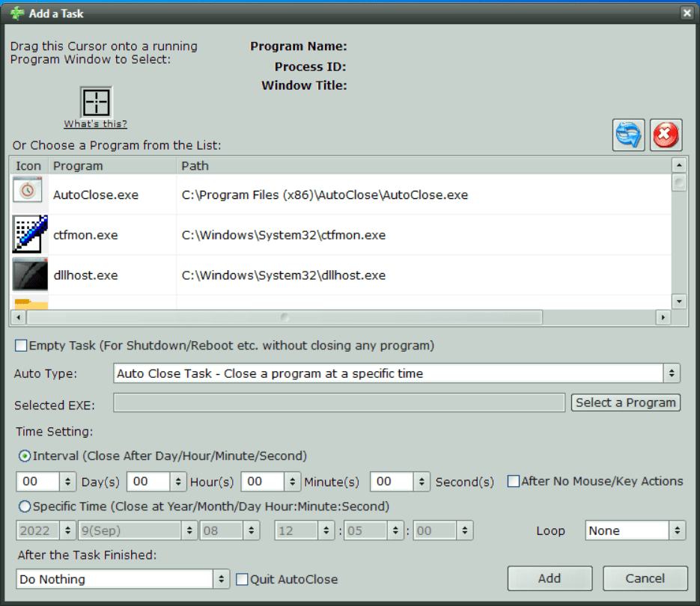Click the red X clear selection icon
This screenshot has height=606, width=700.
click(666, 135)
